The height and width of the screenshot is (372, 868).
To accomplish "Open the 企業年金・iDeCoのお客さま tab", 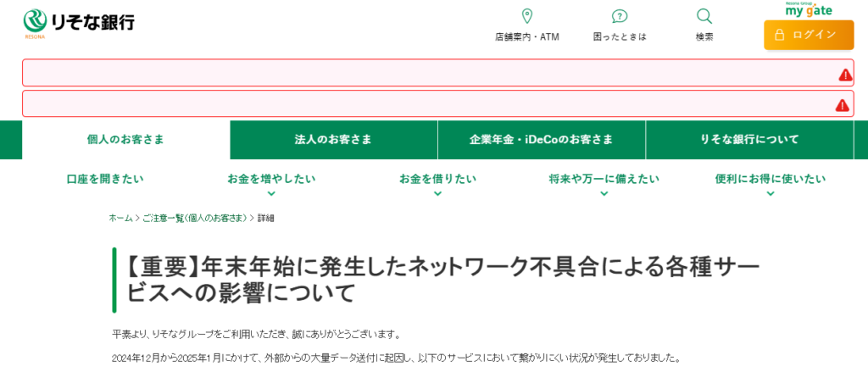I will pos(541,140).
